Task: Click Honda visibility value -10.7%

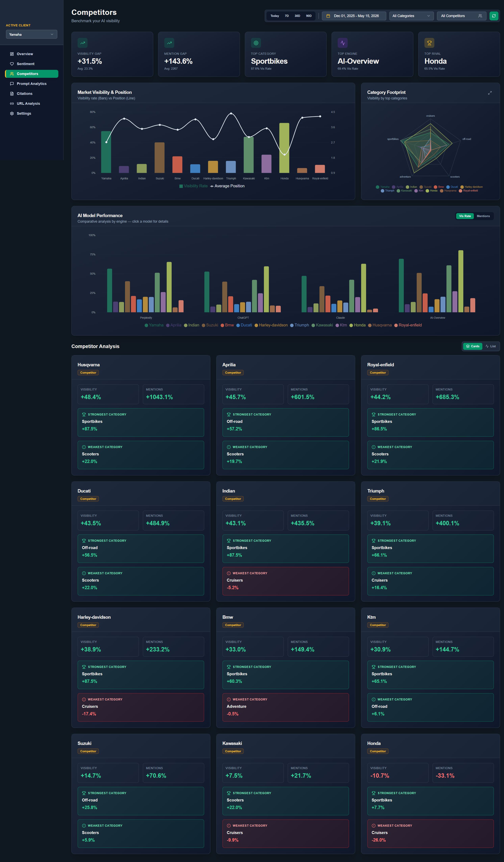Action: pyautogui.click(x=380, y=776)
